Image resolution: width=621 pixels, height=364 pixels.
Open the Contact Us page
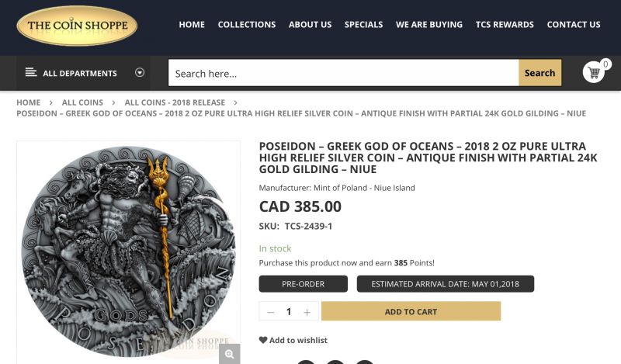574,25
